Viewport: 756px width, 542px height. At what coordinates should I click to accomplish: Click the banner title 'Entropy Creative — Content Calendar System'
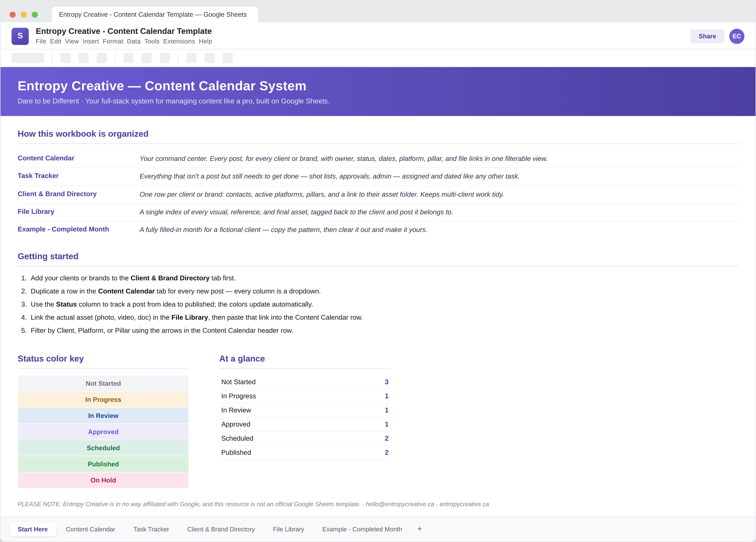click(162, 86)
